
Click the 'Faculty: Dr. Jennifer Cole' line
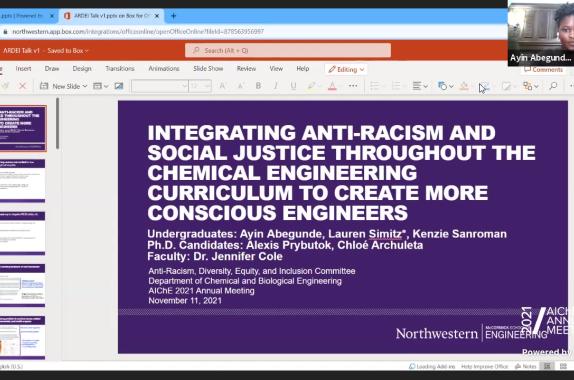pos(215,256)
